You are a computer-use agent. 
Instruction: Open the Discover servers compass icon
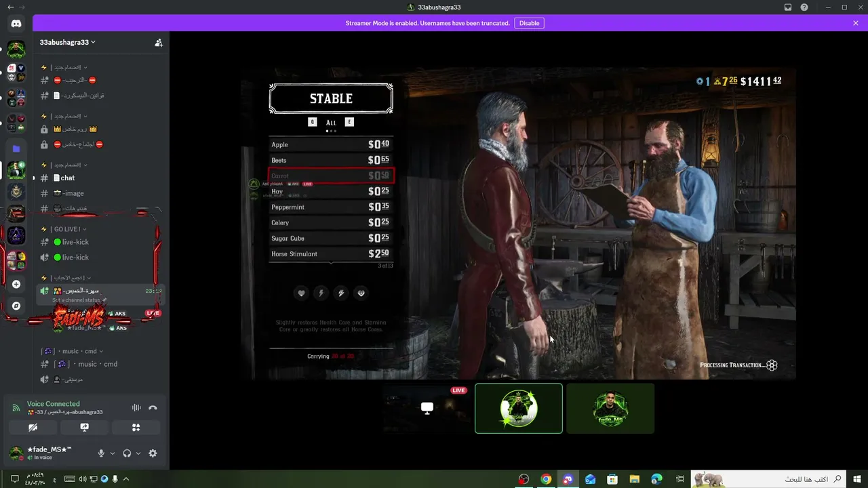click(16, 306)
